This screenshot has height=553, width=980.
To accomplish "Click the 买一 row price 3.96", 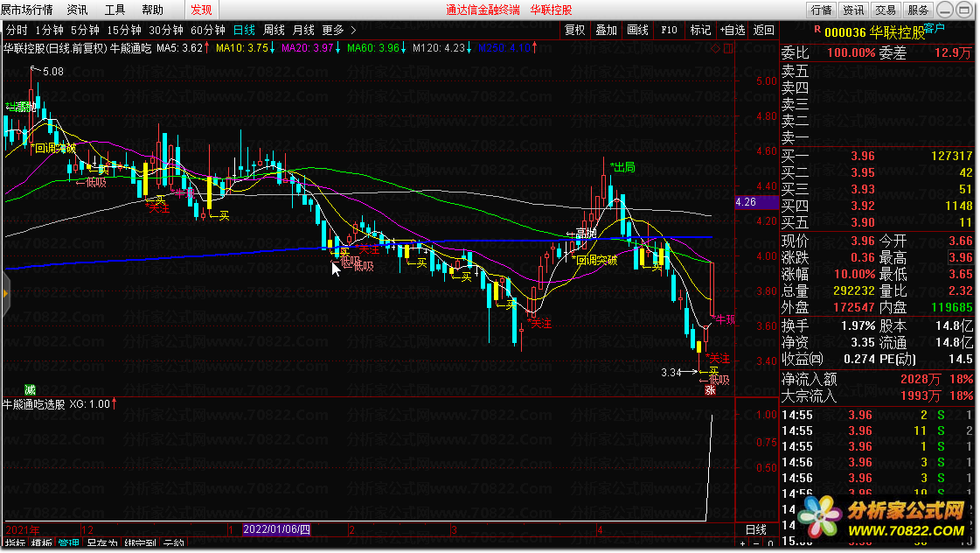I will coord(863,157).
